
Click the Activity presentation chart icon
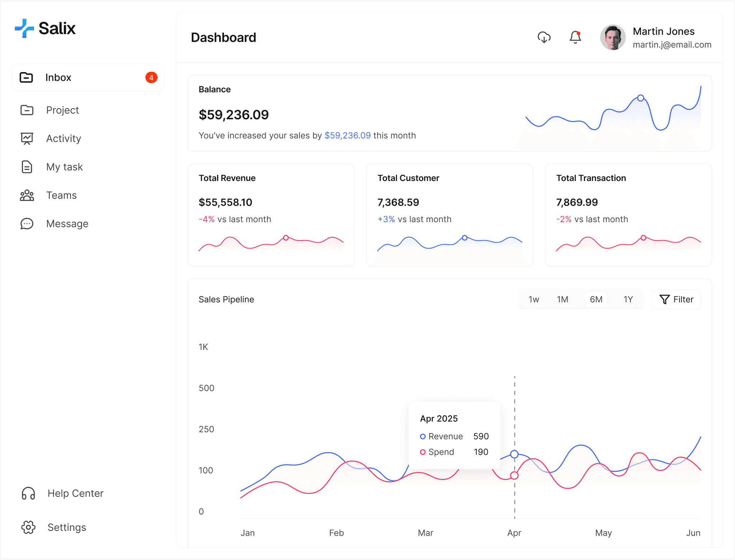coord(27,139)
